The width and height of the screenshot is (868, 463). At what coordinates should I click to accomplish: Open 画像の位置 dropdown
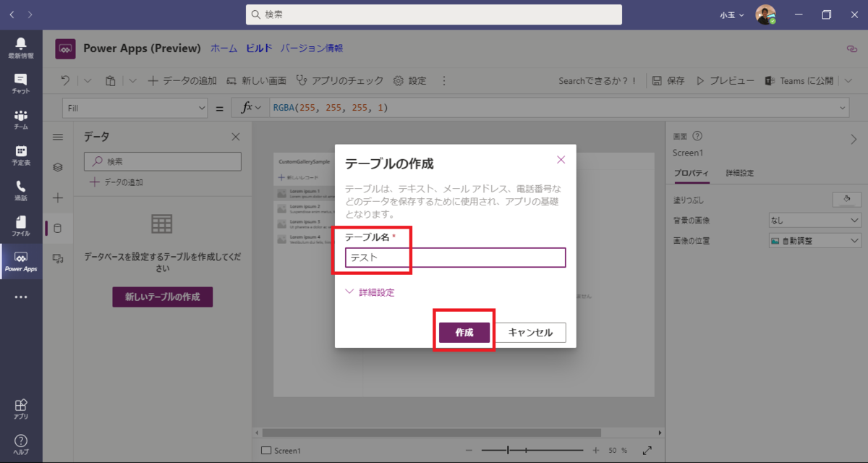click(x=814, y=241)
